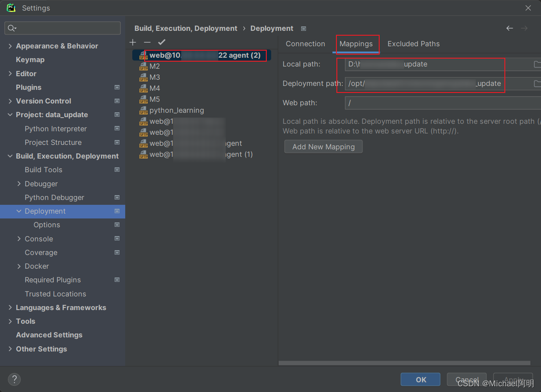Click project-level icon beside Python Debugger
This screenshot has width=541, height=392.
pyautogui.click(x=117, y=197)
